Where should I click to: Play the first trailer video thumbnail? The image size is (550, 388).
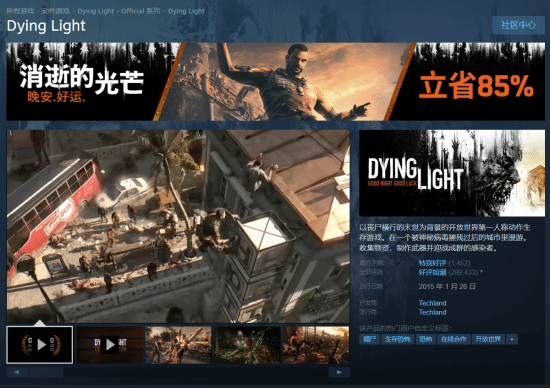point(40,344)
